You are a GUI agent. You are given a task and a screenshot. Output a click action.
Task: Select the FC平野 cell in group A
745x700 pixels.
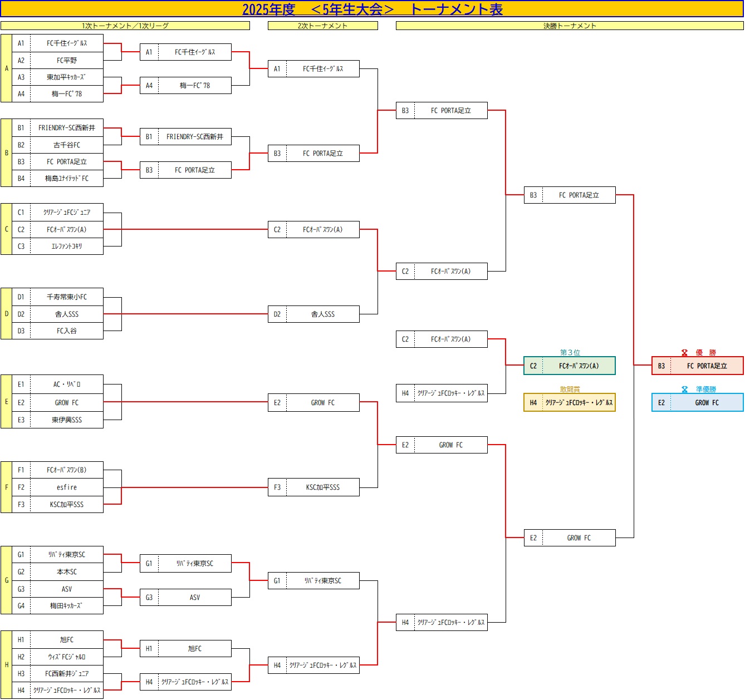[67, 60]
